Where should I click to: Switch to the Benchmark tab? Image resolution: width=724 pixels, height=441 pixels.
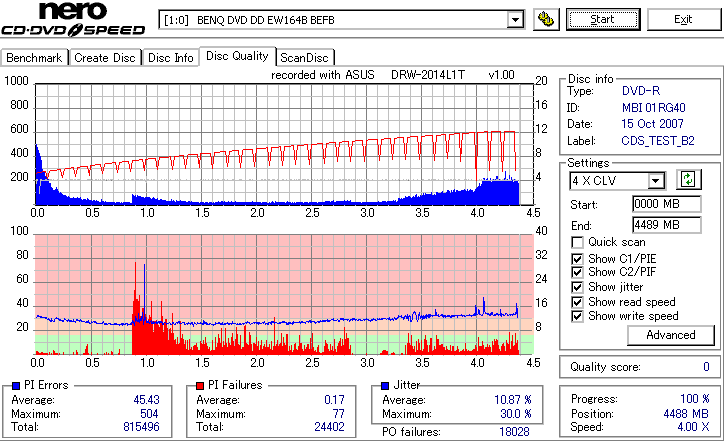point(35,58)
